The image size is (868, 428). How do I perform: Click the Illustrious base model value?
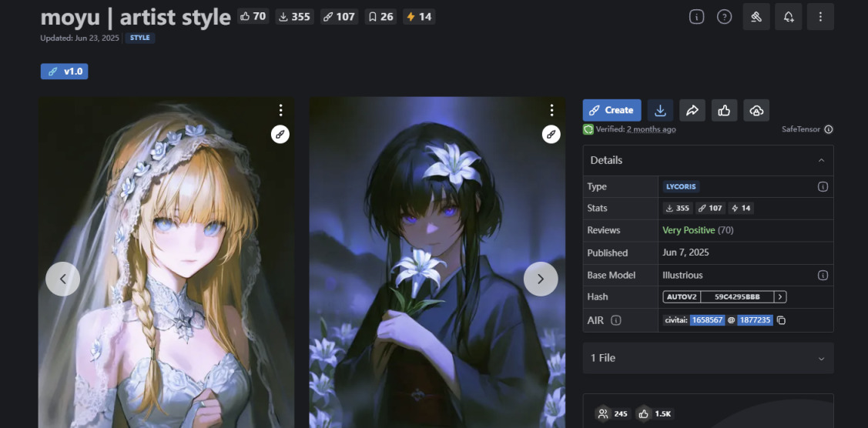pyautogui.click(x=682, y=275)
